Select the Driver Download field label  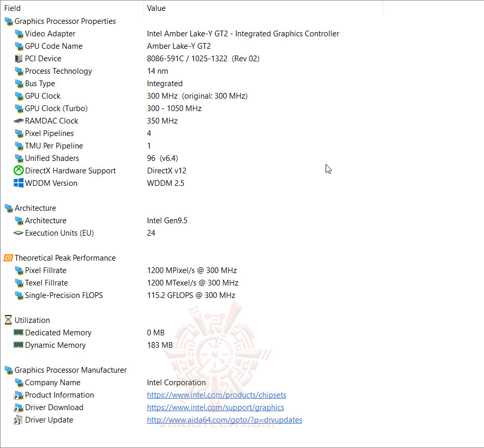coord(54,408)
